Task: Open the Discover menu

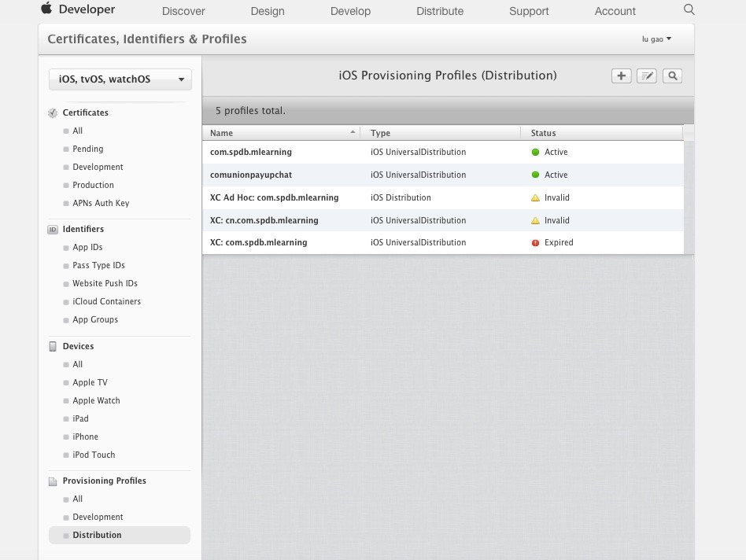Action: click(183, 11)
